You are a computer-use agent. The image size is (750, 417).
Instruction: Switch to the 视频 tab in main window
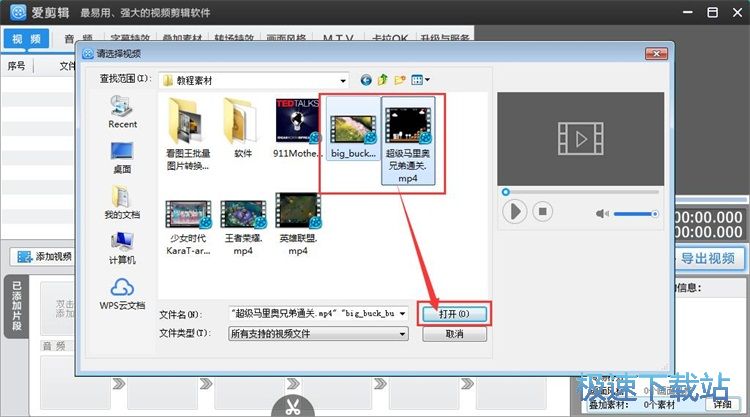click(26, 39)
